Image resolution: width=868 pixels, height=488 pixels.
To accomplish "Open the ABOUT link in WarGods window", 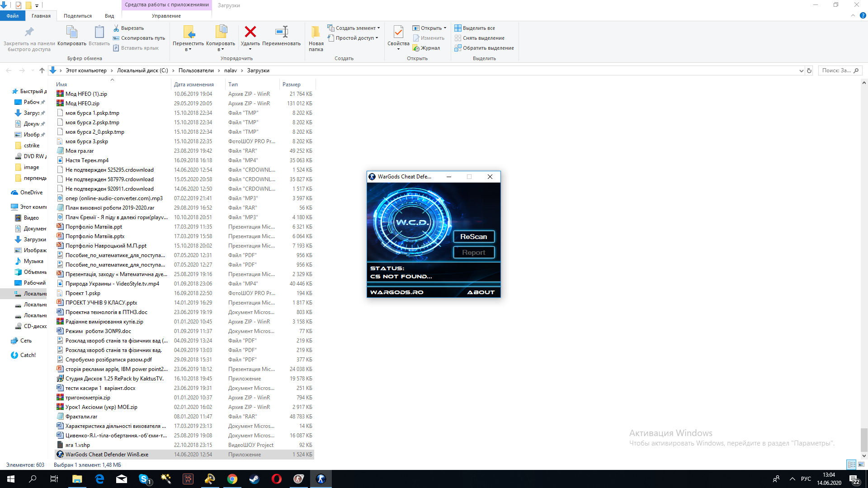I will (x=481, y=292).
